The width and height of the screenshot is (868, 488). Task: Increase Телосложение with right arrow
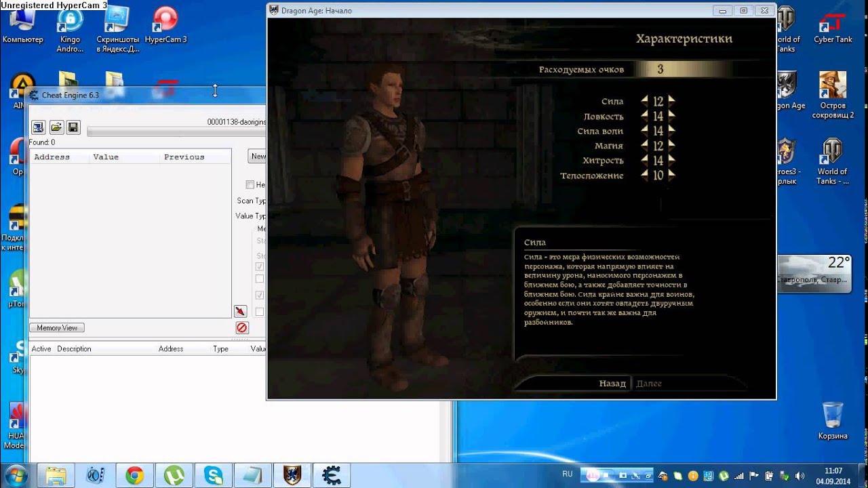coord(671,175)
